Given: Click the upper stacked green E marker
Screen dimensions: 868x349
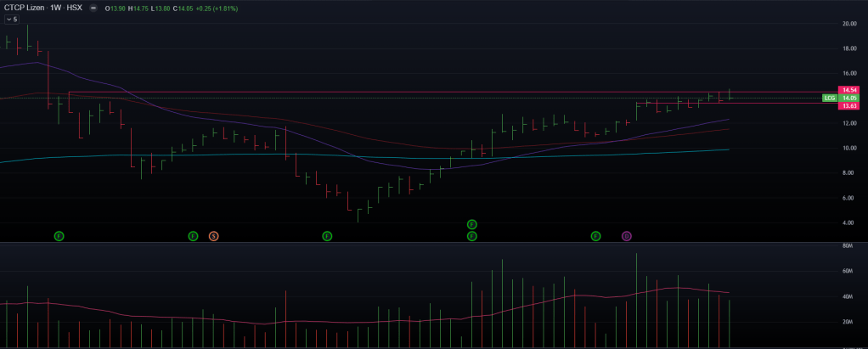Looking at the screenshot, I should [472, 224].
